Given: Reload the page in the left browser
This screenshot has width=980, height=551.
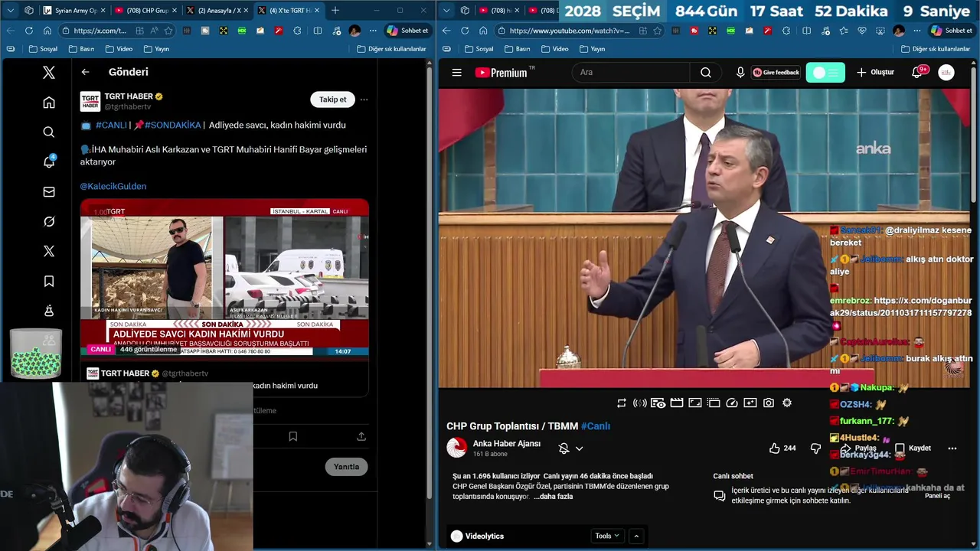Looking at the screenshot, I should point(29,31).
